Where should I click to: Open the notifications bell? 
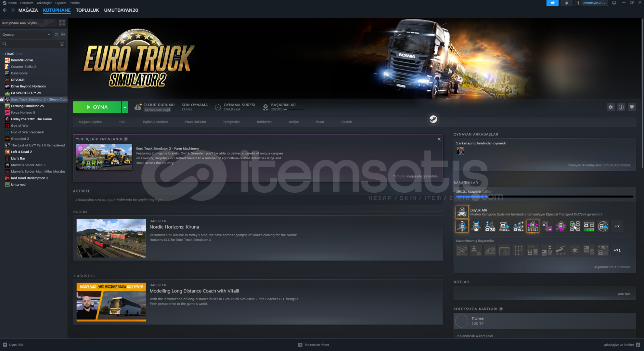click(566, 3)
